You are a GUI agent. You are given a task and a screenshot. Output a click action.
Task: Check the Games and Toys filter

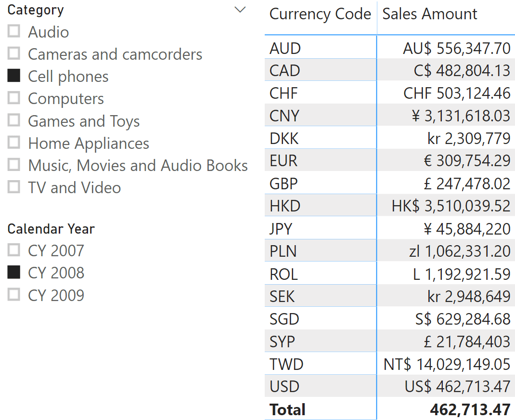coord(13,121)
